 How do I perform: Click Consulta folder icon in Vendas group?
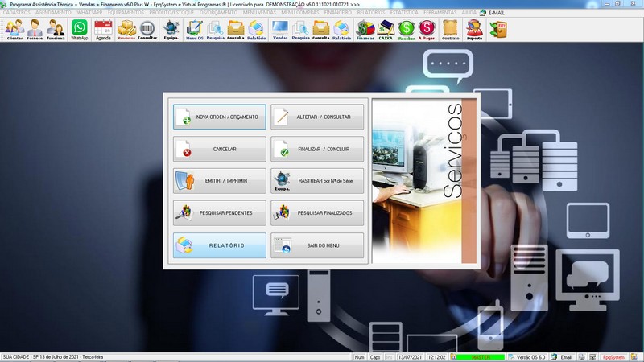pyautogui.click(x=320, y=30)
